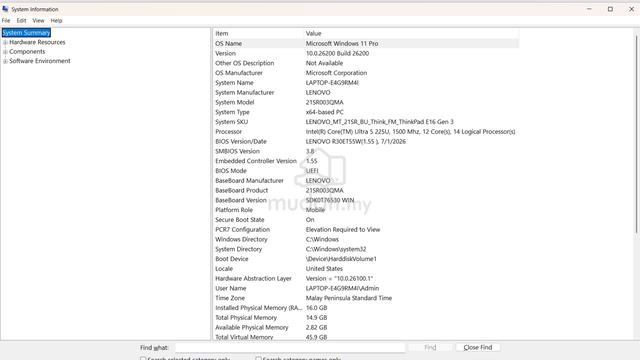The image size is (640, 360).
Task: Toggle Search category names only checkbox
Action: [x=258, y=358]
